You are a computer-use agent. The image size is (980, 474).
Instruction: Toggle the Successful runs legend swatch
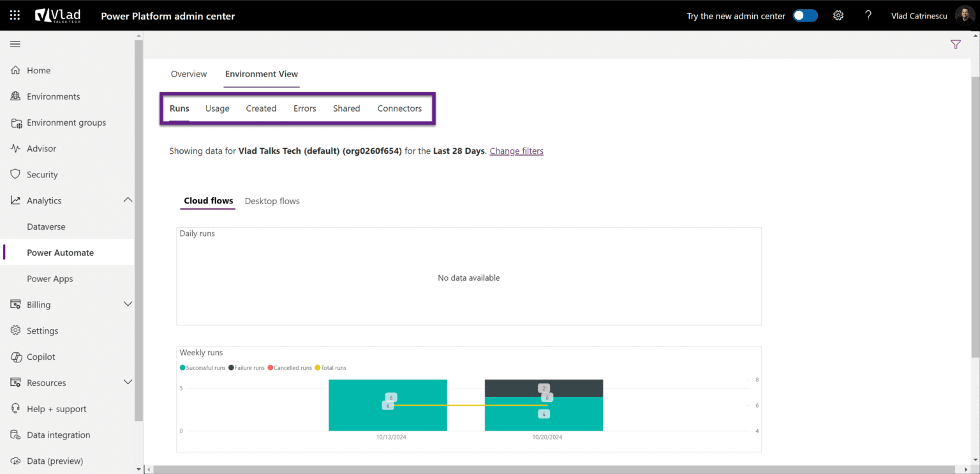182,367
